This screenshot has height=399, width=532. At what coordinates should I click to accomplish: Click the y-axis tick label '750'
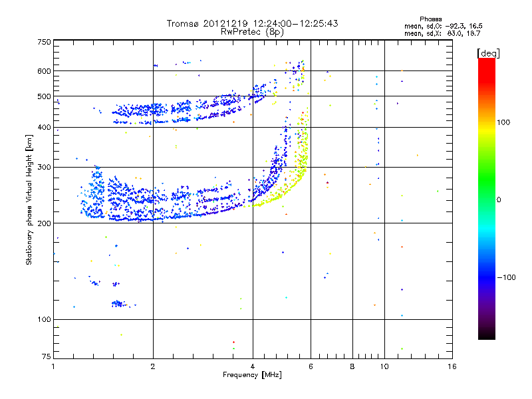tap(44, 42)
